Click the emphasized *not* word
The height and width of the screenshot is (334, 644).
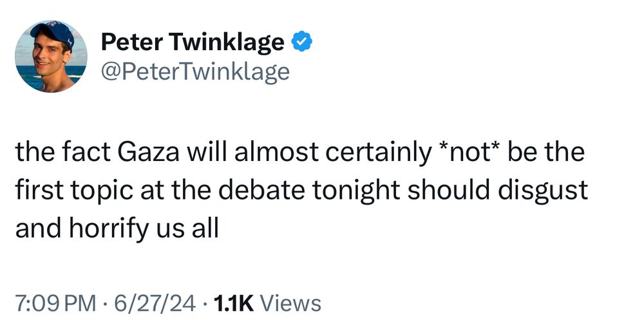[467, 153]
